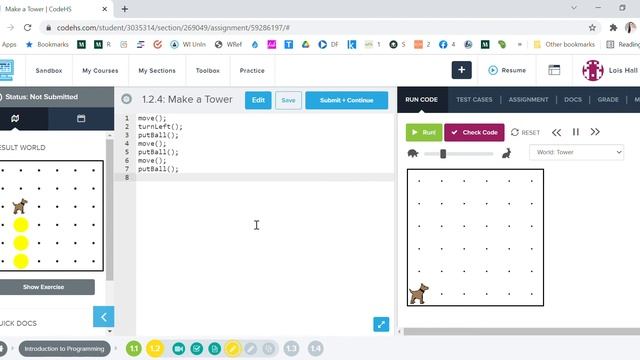Switch to the DOCS tab
The width and height of the screenshot is (640, 360).
pos(573,100)
